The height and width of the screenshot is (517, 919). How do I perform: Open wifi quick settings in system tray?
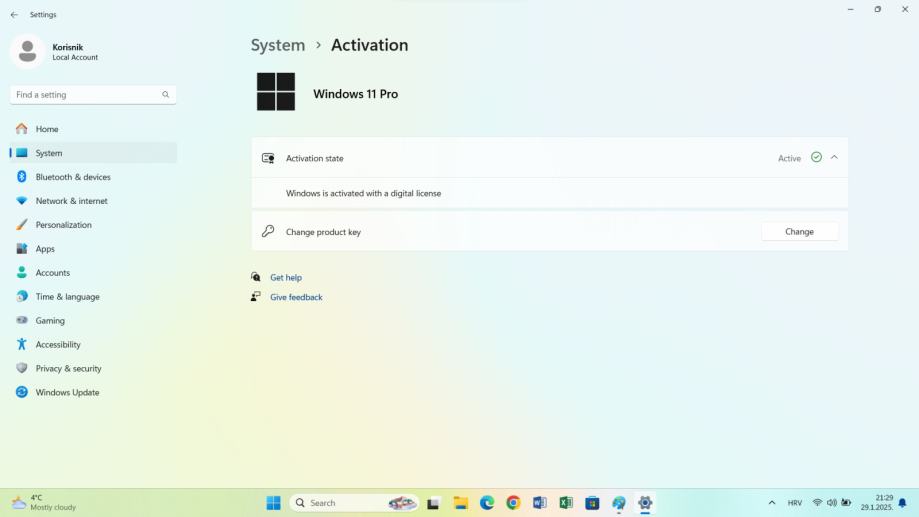point(817,503)
